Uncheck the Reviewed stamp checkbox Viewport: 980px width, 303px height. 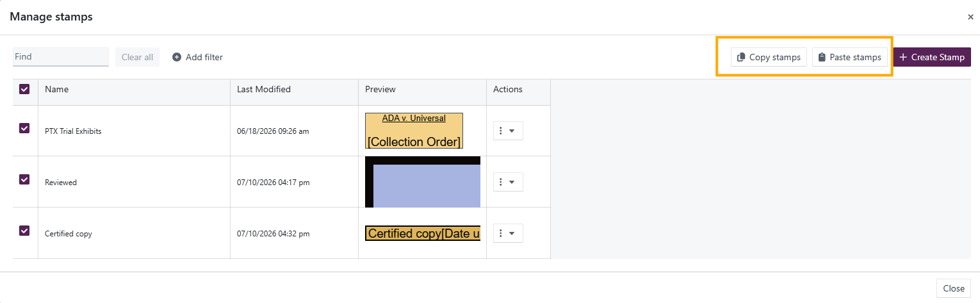[x=24, y=179]
